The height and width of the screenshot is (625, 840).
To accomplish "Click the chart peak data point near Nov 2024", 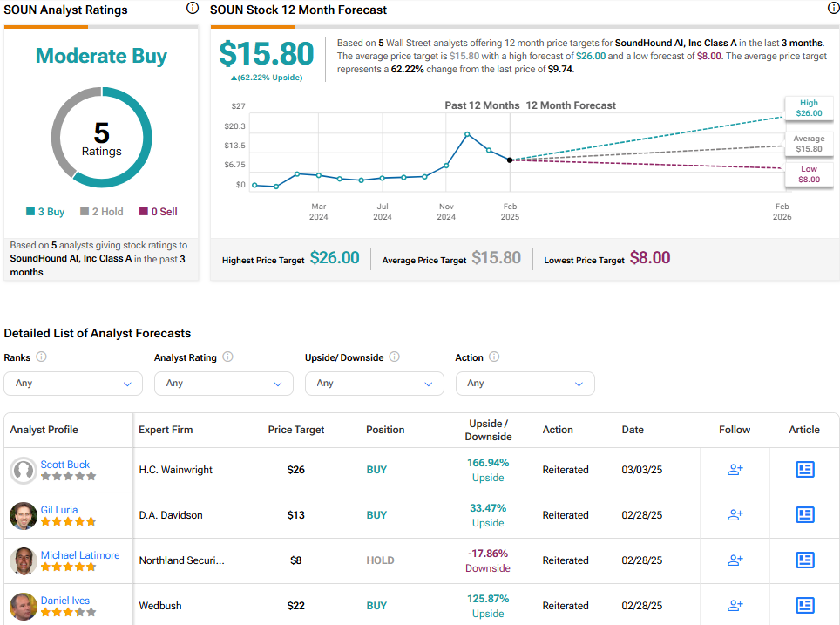I will pos(468,134).
